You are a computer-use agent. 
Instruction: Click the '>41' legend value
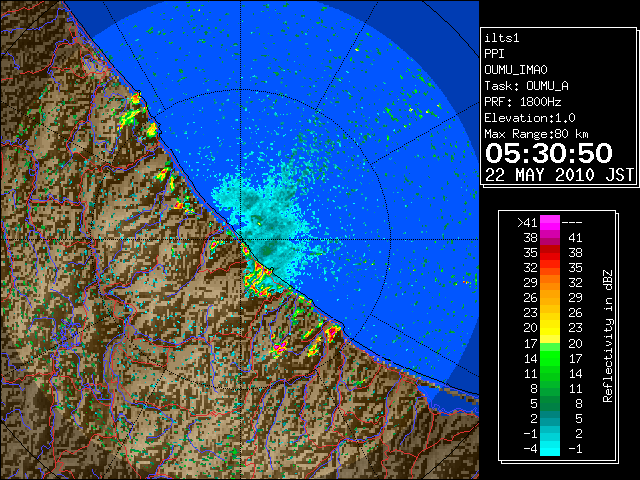click(x=527, y=222)
